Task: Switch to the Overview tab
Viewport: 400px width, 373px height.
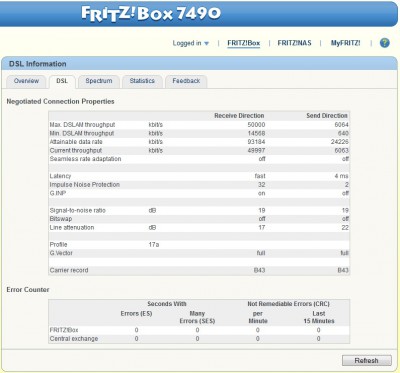Action: (x=26, y=81)
